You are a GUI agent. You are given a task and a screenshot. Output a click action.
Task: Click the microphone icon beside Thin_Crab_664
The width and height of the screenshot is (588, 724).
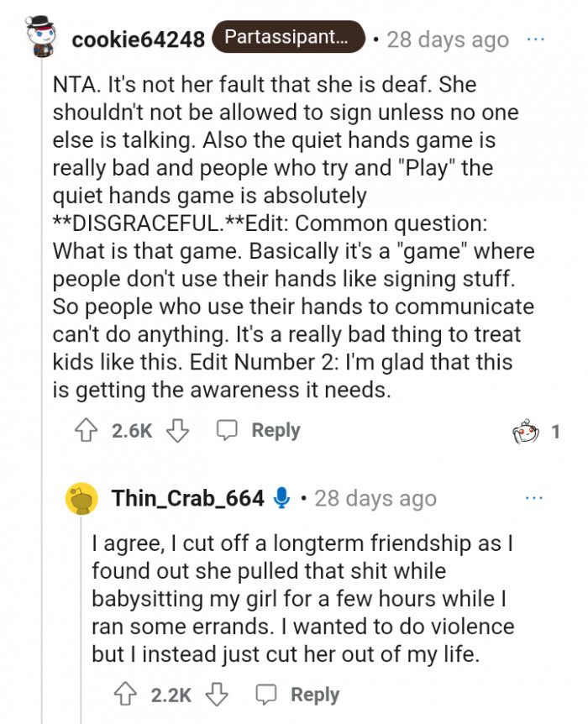pos(282,498)
